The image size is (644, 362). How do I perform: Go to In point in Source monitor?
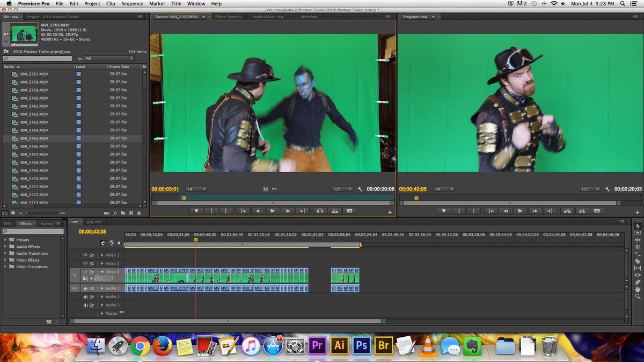pyautogui.click(x=243, y=211)
